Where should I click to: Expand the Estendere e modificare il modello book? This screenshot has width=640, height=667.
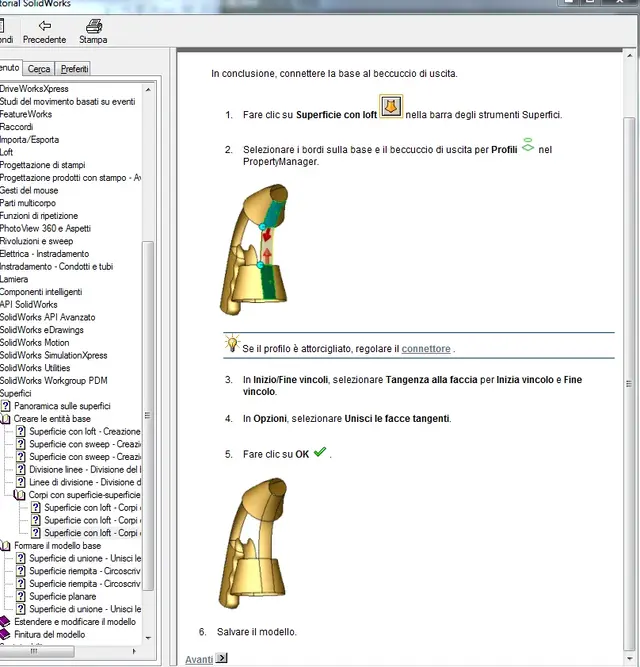5,622
